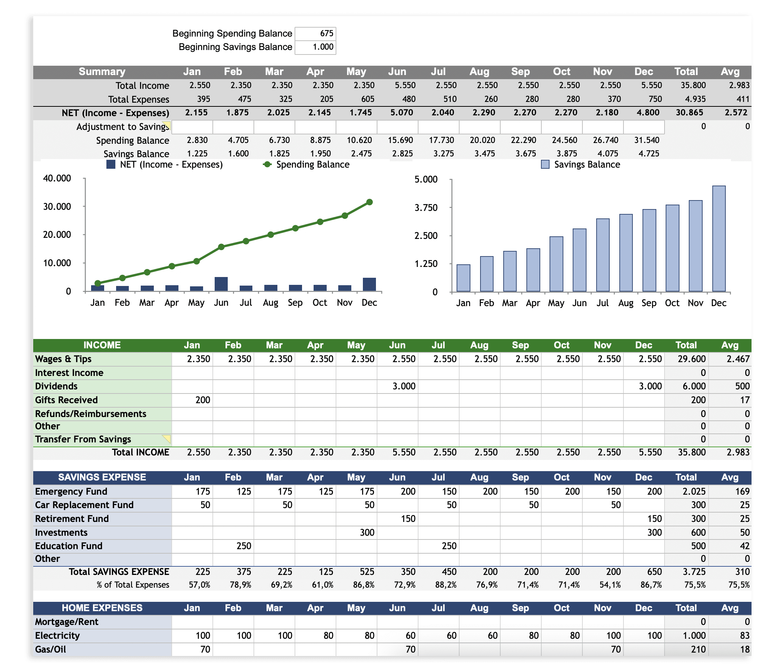Click the Savings Balance row label in Summary
This screenshot has width=784, height=672.
click(136, 154)
